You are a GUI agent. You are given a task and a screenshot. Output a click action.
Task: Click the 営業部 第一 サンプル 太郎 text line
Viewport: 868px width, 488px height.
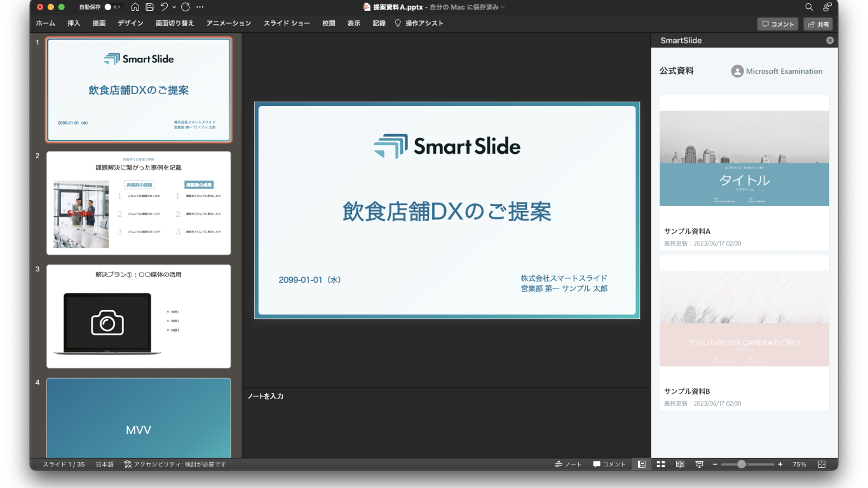pos(564,288)
